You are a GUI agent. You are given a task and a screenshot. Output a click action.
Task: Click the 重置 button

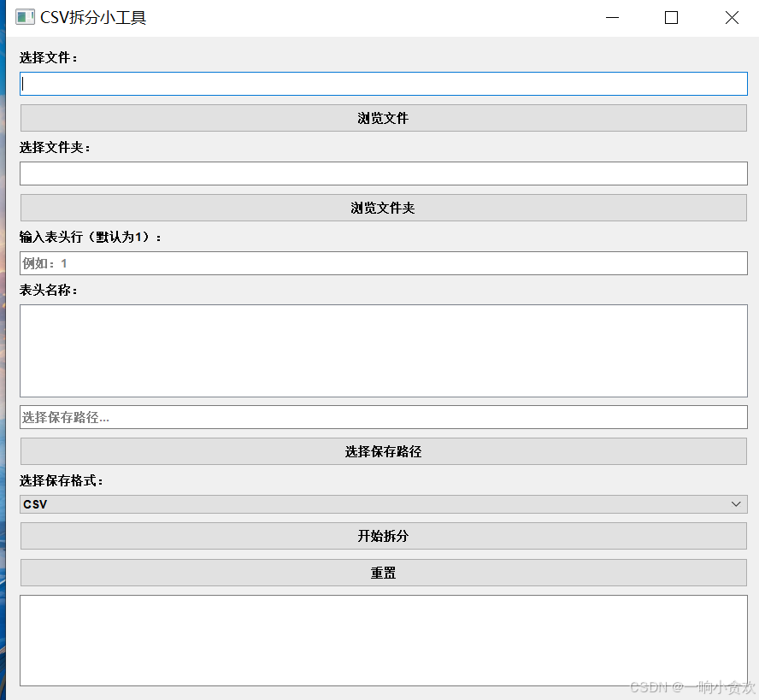pos(384,573)
